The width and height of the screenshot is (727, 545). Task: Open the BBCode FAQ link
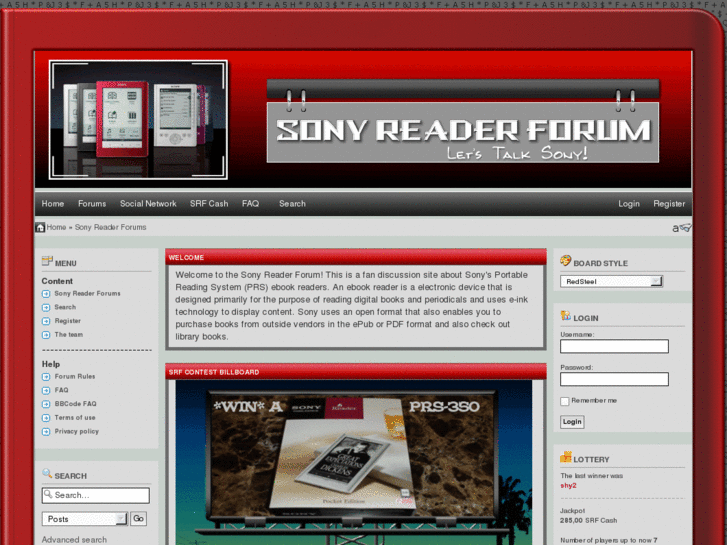coord(76,404)
